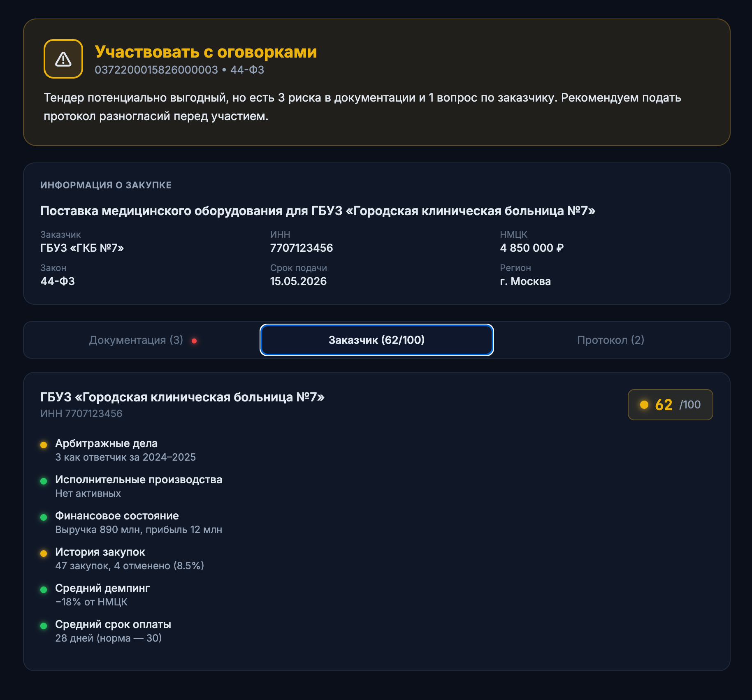This screenshot has height=700, width=752.
Task: Click the ИНН 7707123456 line under hospital name
Action: [x=81, y=414]
